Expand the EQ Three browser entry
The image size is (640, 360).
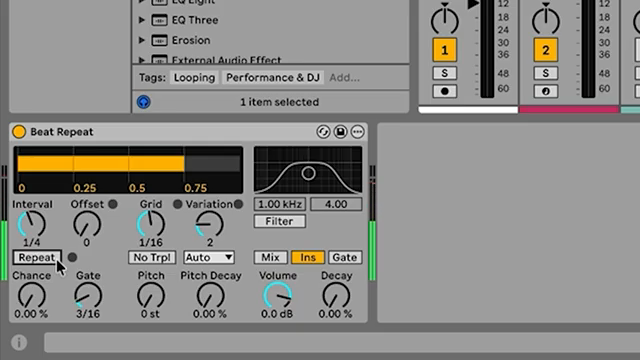click(x=142, y=20)
